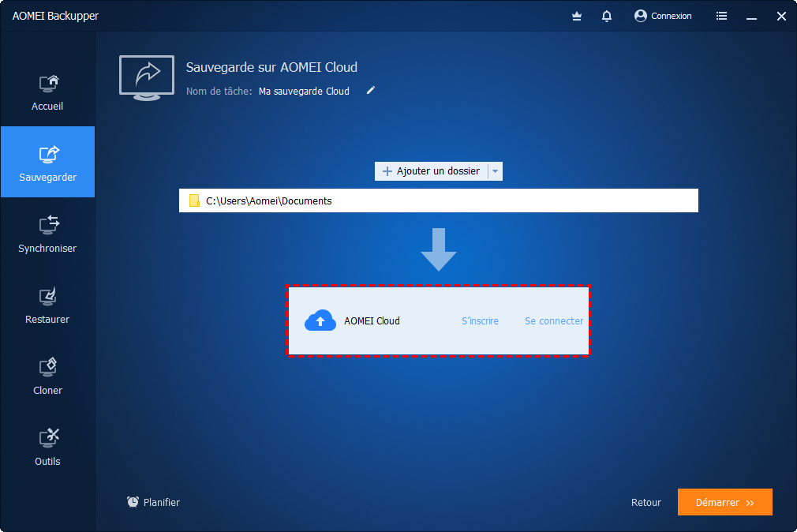Screen dimensions: 797x532
Task: Click the crown upgrade icon
Action: coord(576,17)
